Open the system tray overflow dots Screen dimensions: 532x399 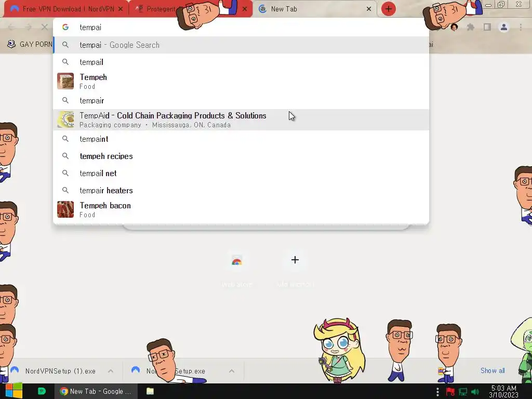pyautogui.click(x=437, y=392)
